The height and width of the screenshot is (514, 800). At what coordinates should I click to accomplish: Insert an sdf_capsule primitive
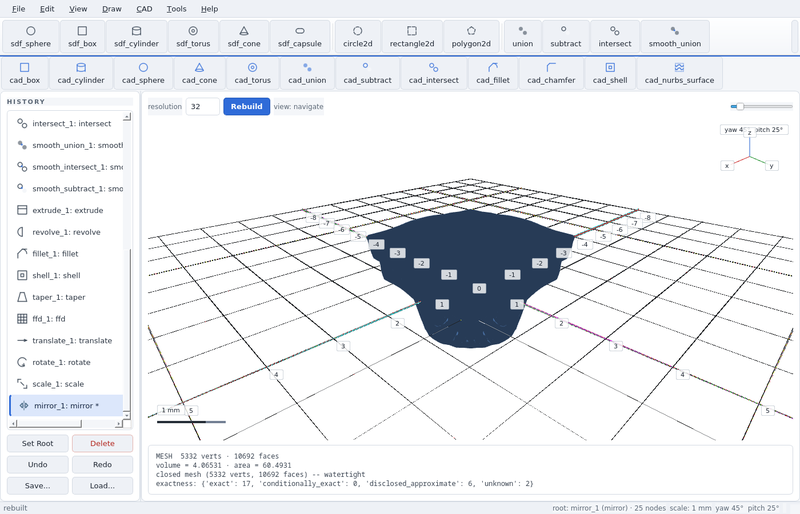click(299, 37)
